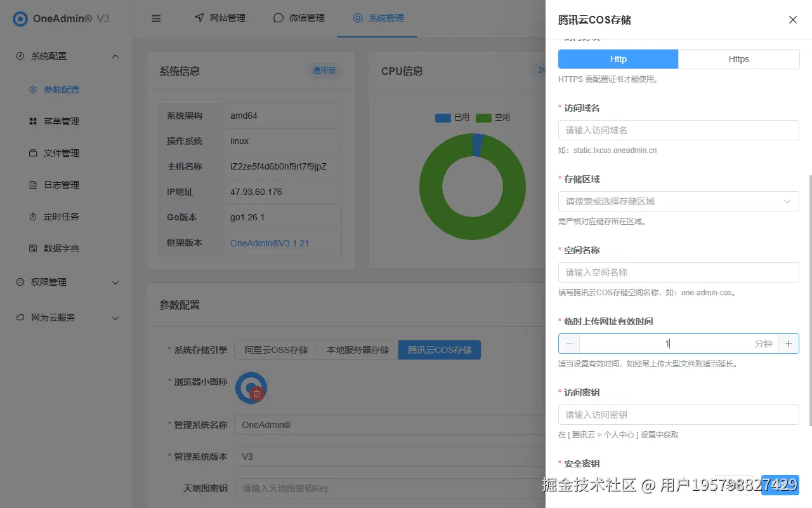Toggle the sidebar collapse hamburger icon
Screen dimensions: 812x508
coord(156,18)
